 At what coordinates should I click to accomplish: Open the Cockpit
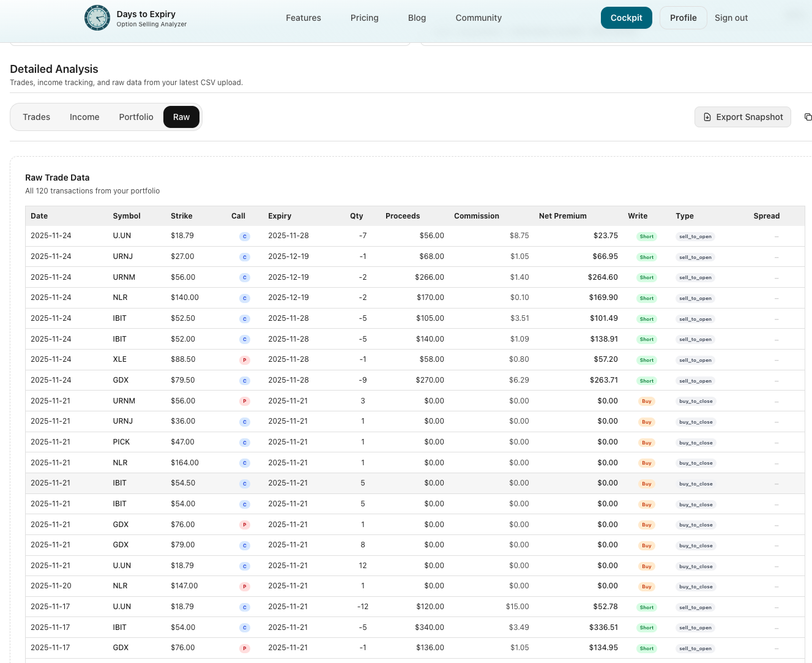626,18
